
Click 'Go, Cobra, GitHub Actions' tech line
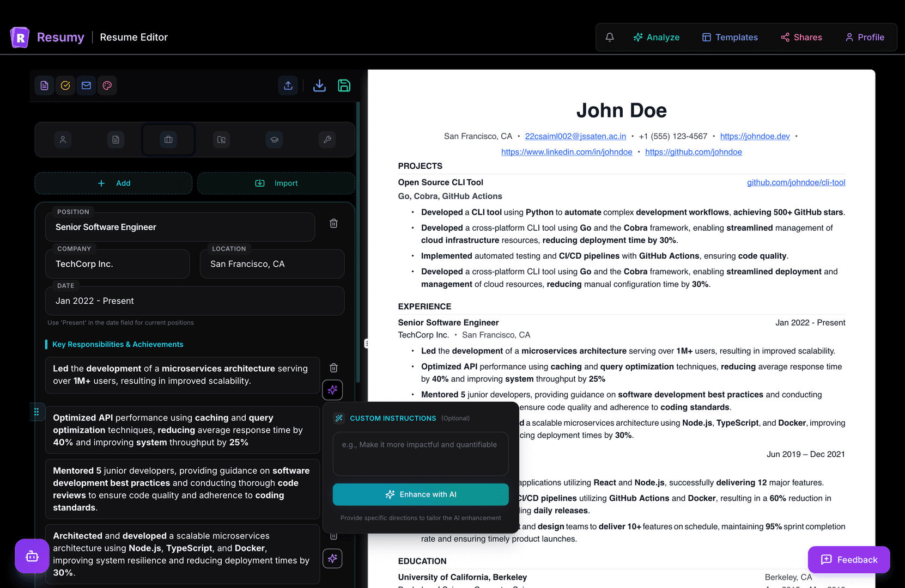pos(450,196)
